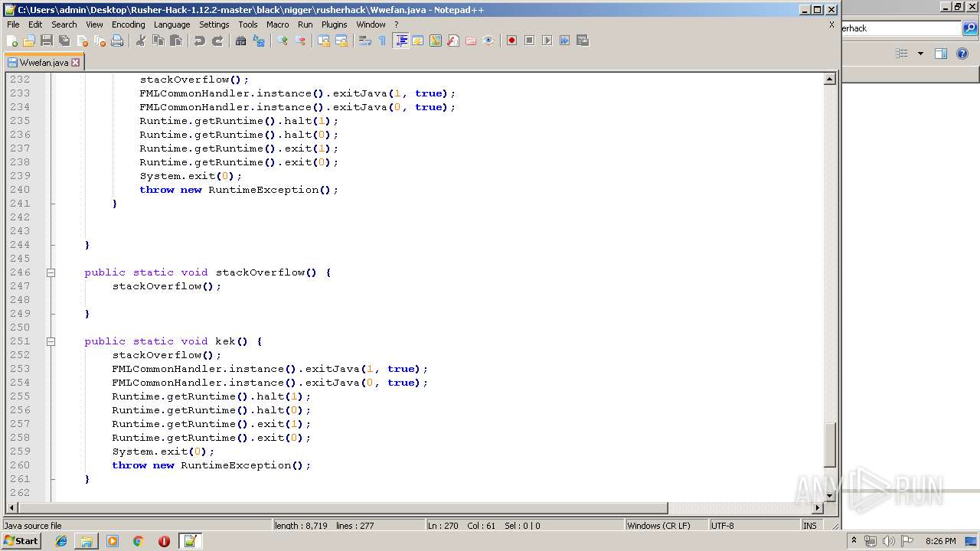Viewport: 980px width, 551px height.
Task: Show the Document Map panel icon
Action: pos(436,41)
